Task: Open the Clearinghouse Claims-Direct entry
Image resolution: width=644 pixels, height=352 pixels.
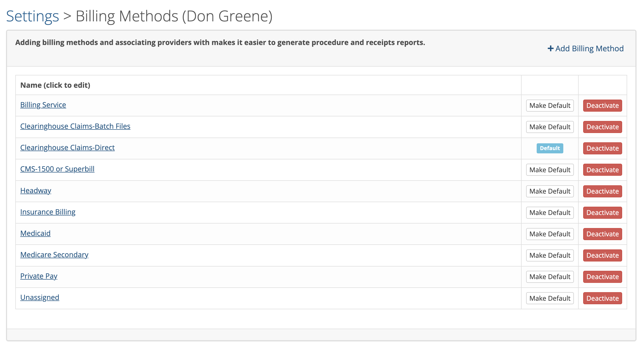Action: tap(67, 148)
